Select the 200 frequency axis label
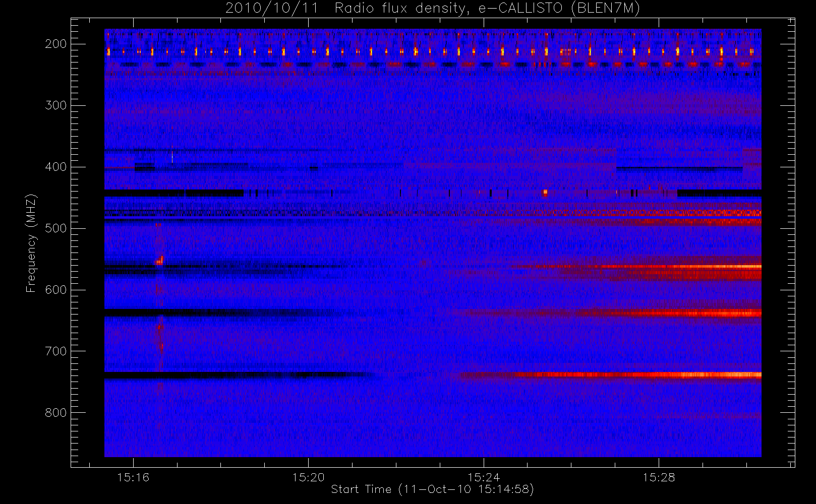Viewport: 816px width, 504px height. point(56,44)
